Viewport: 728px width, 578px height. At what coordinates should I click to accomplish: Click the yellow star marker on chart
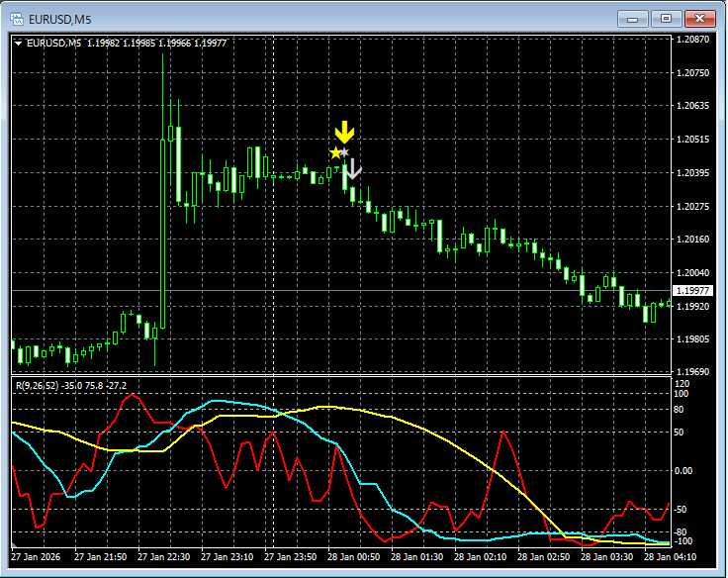point(335,152)
